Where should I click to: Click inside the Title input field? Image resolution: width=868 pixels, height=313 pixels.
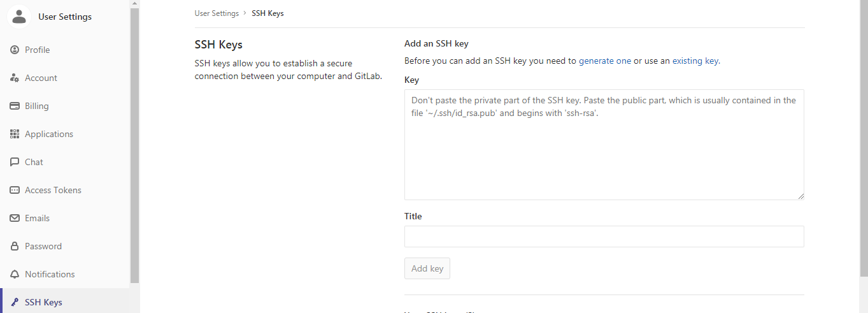click(x=604, y=237)
